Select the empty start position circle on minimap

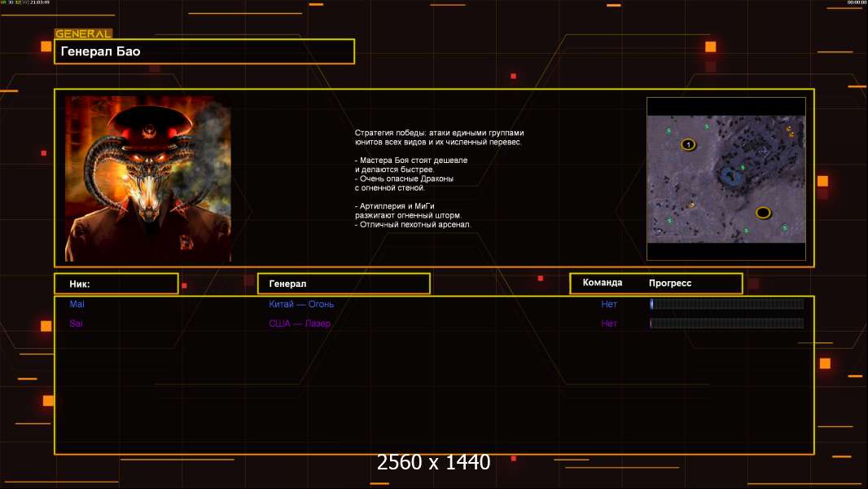pos(763,213)
